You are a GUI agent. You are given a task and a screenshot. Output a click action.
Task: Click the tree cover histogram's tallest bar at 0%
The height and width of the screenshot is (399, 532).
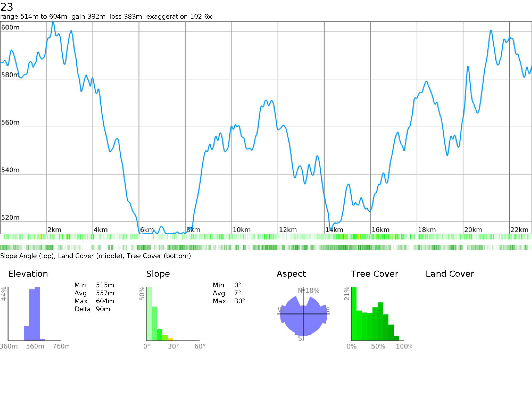[354, 314]
